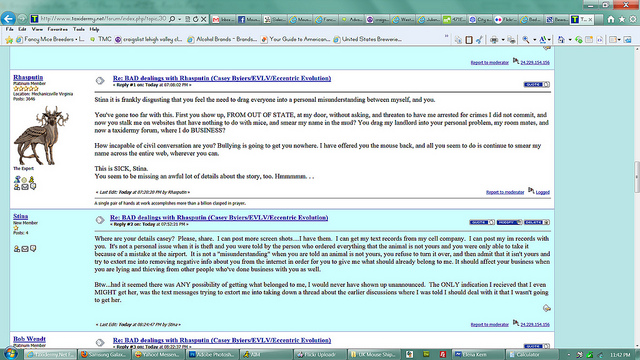
Task: Click message icon on Stina's reply #2
Action: [100, 220]
